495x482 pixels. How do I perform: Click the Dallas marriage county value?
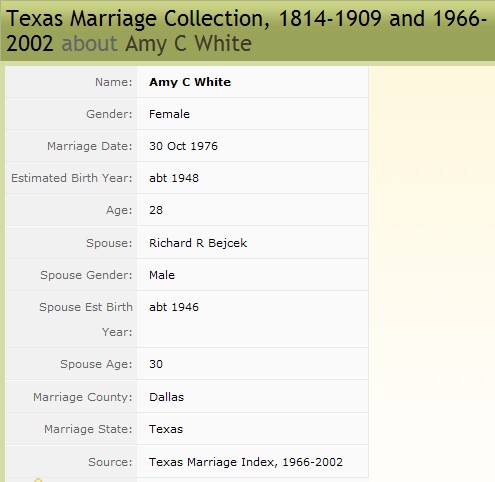[166, 397]
